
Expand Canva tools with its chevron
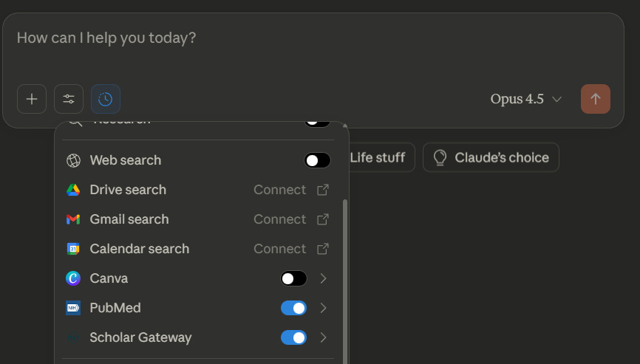point(323,278)
